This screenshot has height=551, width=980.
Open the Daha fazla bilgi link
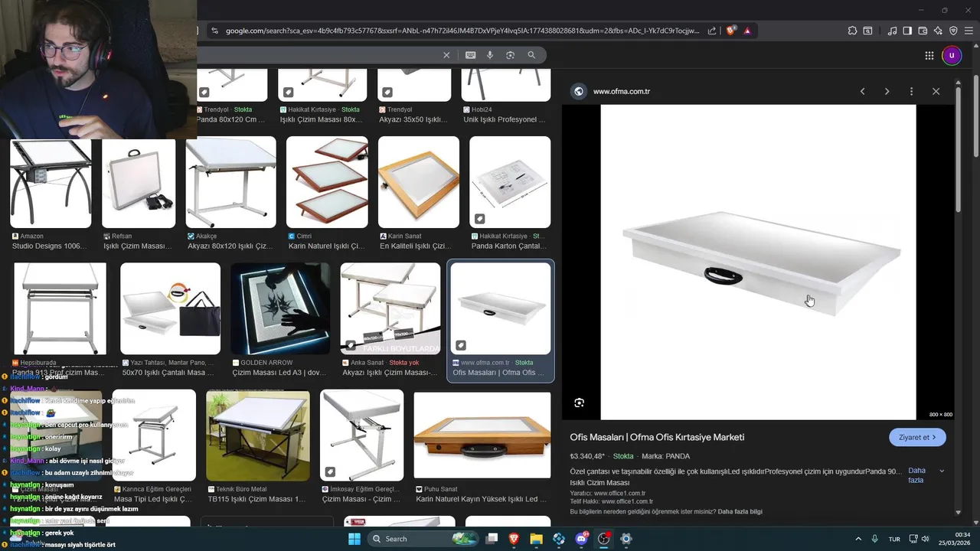[740, 511]
